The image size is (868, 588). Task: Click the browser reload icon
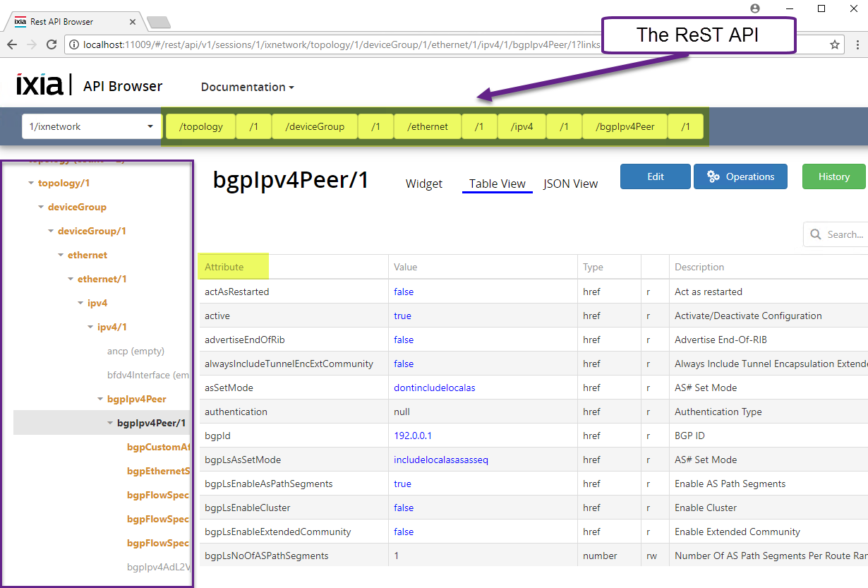point(52,44)
